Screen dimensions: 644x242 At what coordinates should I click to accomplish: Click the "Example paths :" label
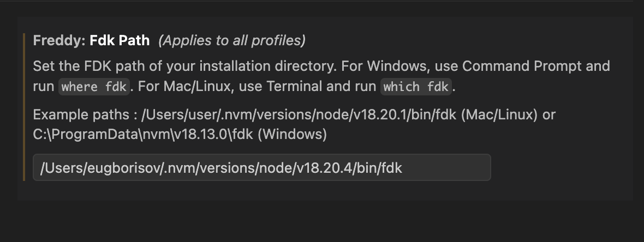[85, 115]
